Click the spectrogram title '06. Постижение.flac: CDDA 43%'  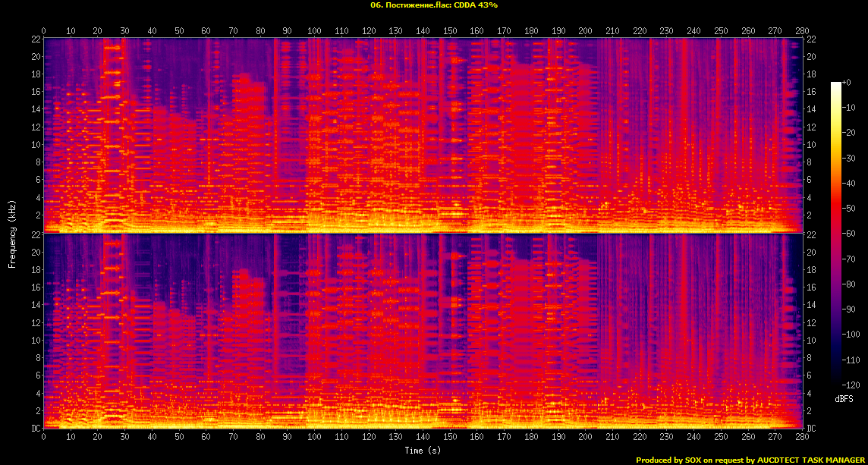click(434, 5)
